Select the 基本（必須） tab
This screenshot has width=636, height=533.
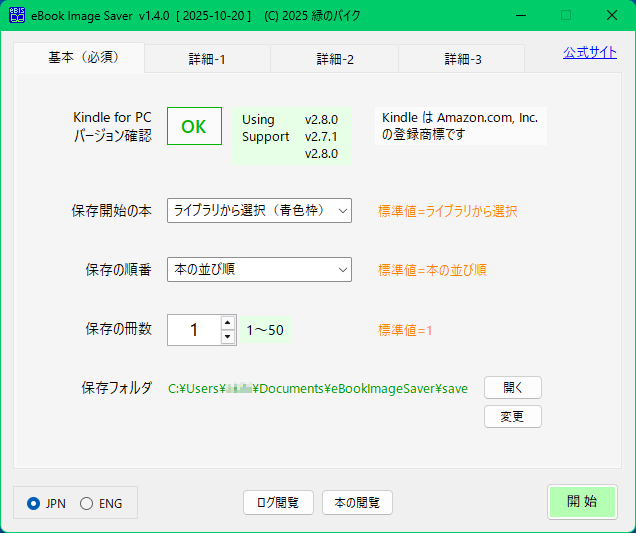82,57
